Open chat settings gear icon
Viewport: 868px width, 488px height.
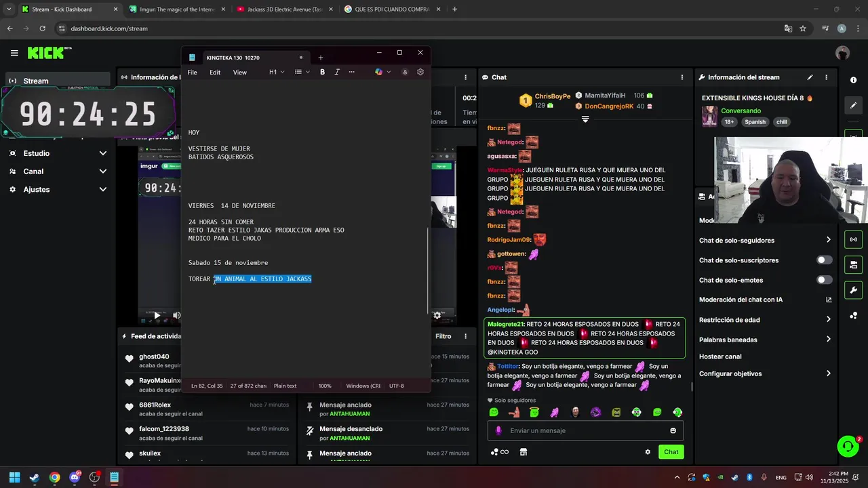click(648, 452)
